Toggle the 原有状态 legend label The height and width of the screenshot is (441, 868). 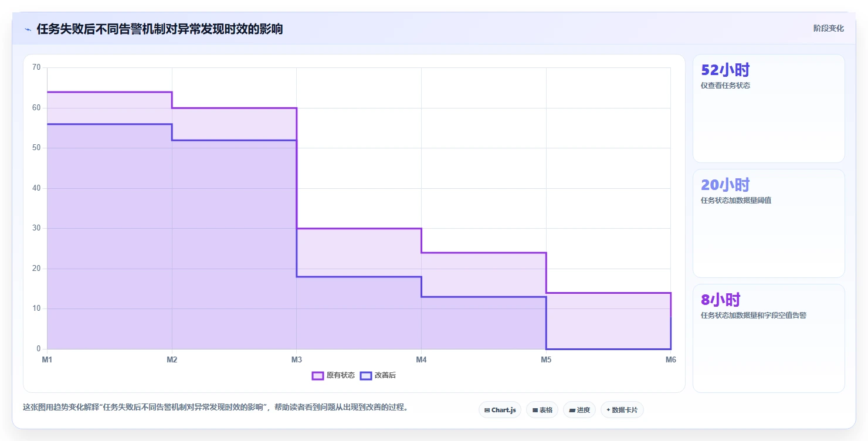pyautogui.click(x=341, y=375)
